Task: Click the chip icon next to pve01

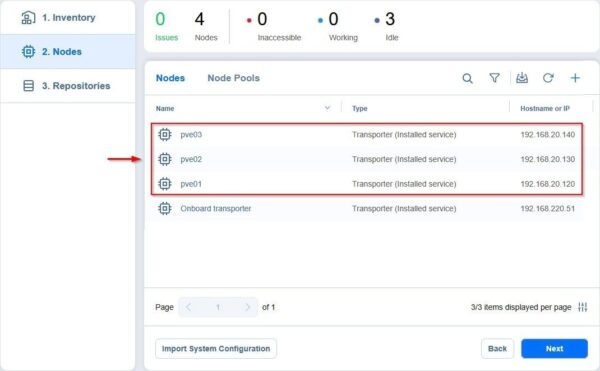Action: point(165,184)
